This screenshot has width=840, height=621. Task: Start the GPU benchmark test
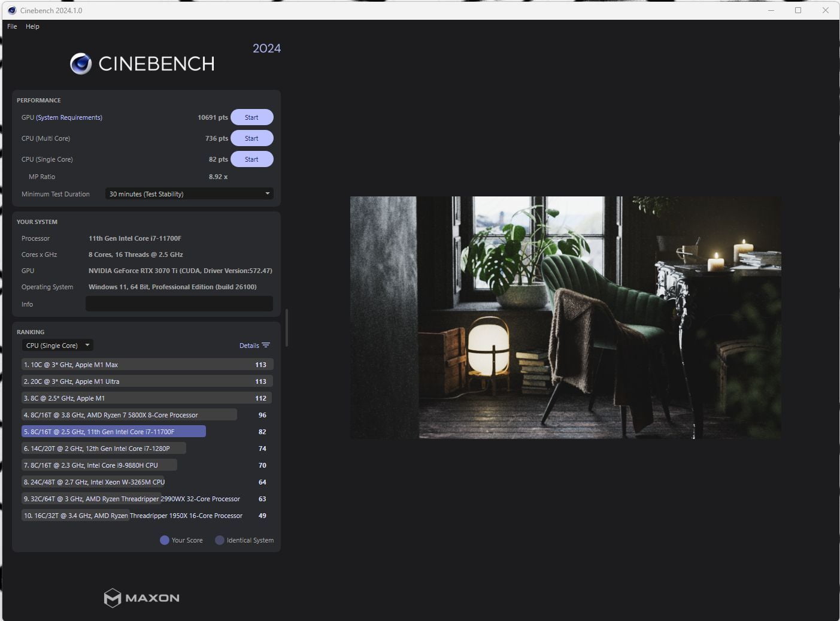click(x=252, y=117)
